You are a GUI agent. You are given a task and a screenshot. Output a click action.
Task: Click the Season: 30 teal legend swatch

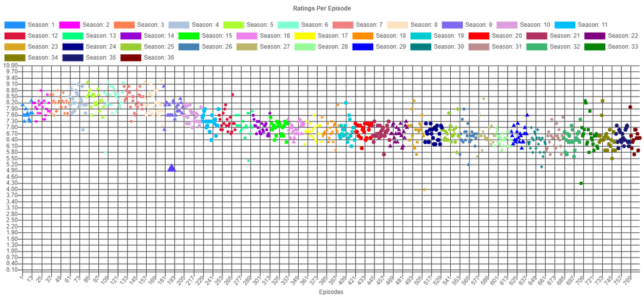pyautogui.click(x=420, y=47)
